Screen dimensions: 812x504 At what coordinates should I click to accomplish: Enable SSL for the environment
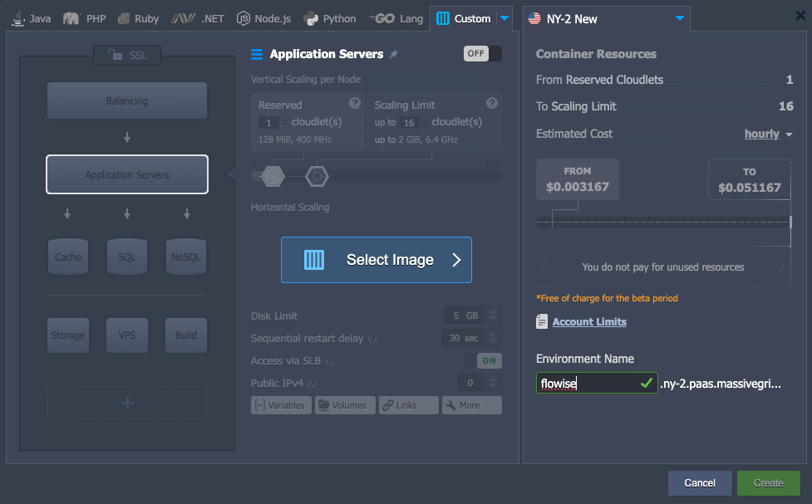(x=127, y=55)
